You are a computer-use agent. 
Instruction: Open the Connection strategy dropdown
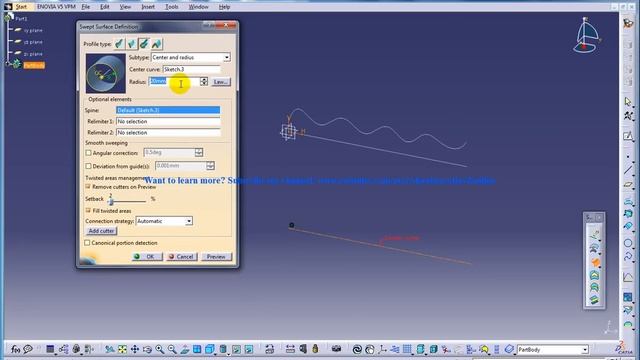pyautogui.click(x=189, y=221)
